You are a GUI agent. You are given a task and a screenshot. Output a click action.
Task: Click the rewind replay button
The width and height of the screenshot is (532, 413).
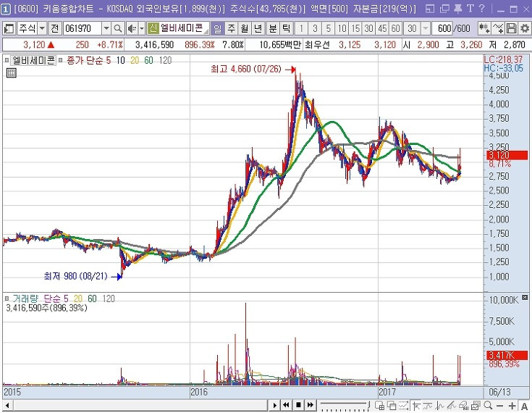(x=286, y=405)
